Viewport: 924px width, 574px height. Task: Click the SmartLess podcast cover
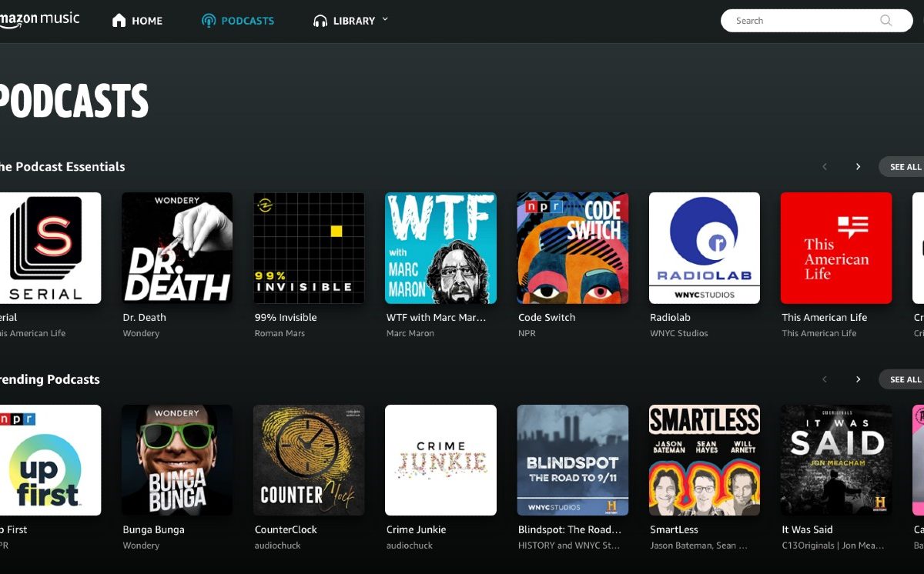(x=705, y=460)
